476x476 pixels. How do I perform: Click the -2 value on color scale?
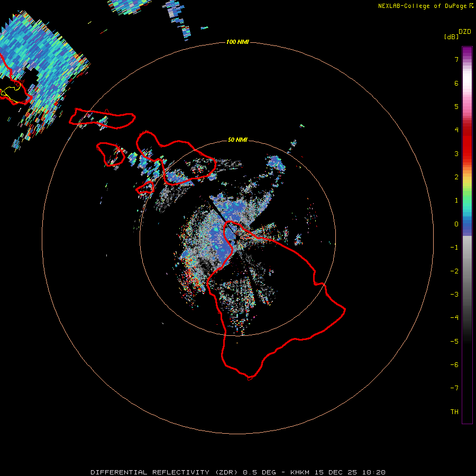coord(454,271)
